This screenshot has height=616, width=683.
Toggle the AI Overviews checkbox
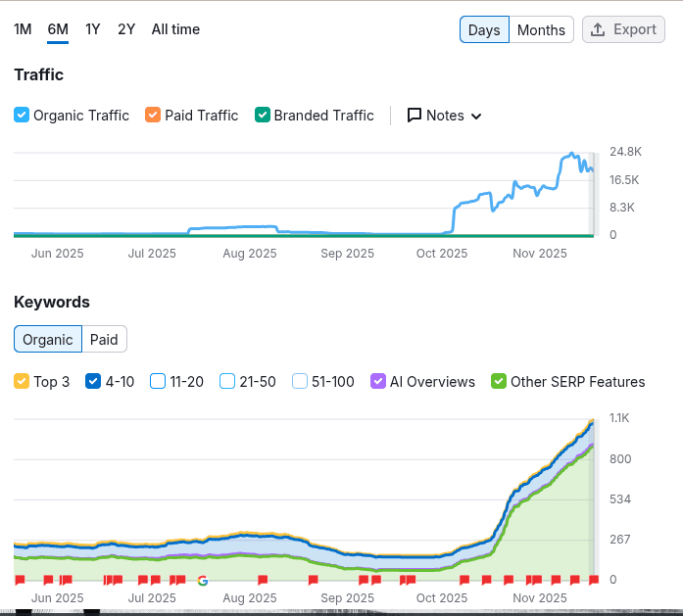pos(378,382)
